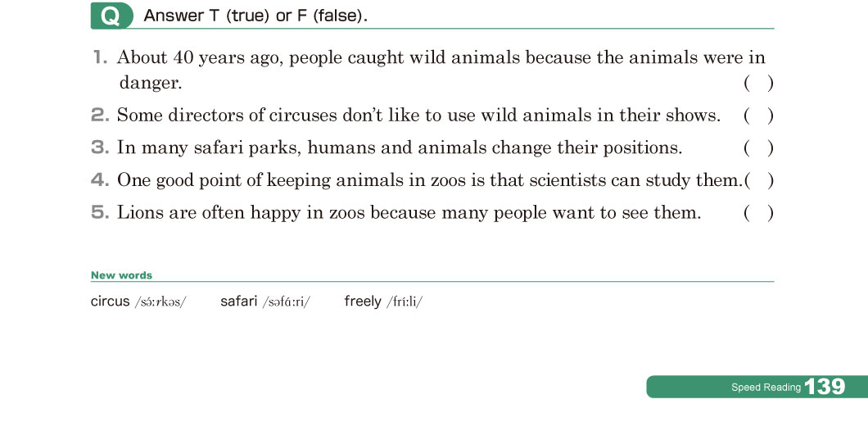Click the phonetic transcription of freely

pos(405,302)
